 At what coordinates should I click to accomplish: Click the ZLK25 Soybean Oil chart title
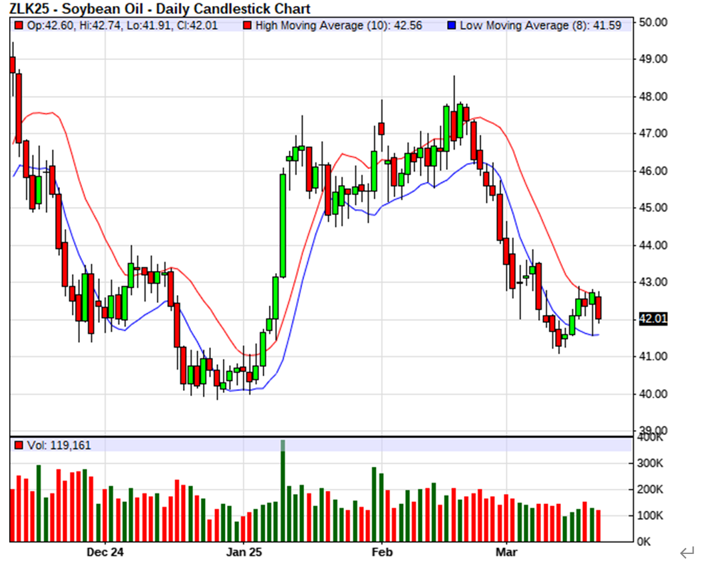tap(160, 9)
